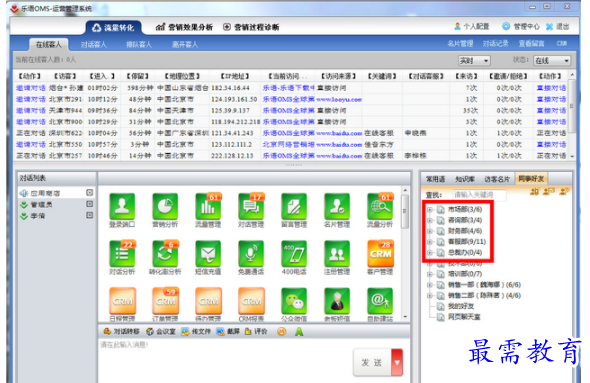Focus the 查找 keyword search field
The image size is (590, 383).
pos(479,195)
